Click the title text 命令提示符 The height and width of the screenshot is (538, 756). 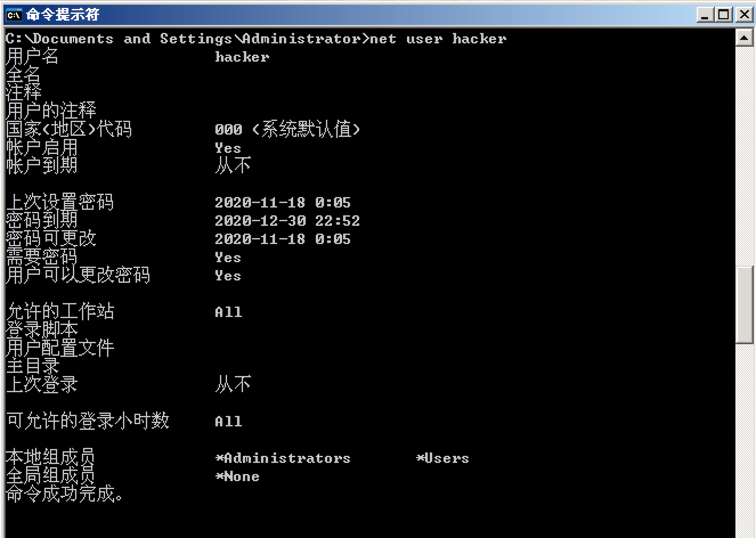[63, 14]
